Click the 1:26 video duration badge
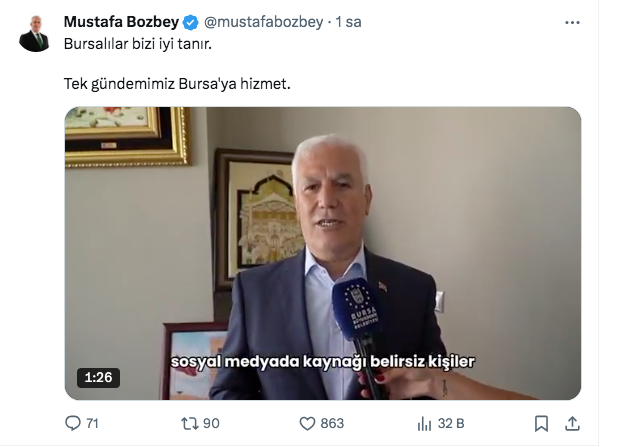 98,377
